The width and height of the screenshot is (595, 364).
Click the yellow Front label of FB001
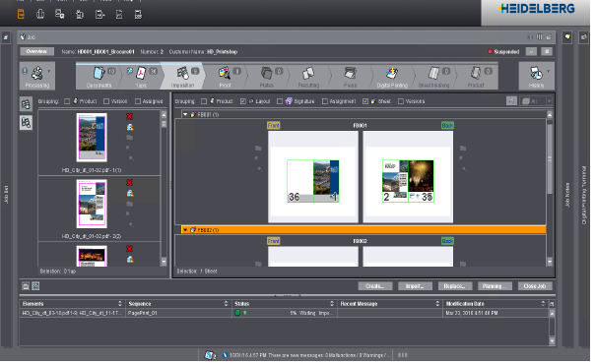click(274, 125)
